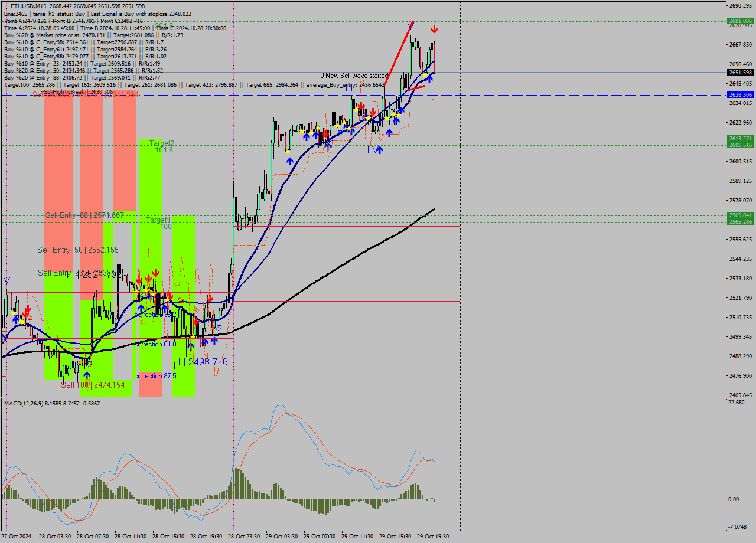Click the 'correction 61.8' label
The image size is (756, 543).
155,344
